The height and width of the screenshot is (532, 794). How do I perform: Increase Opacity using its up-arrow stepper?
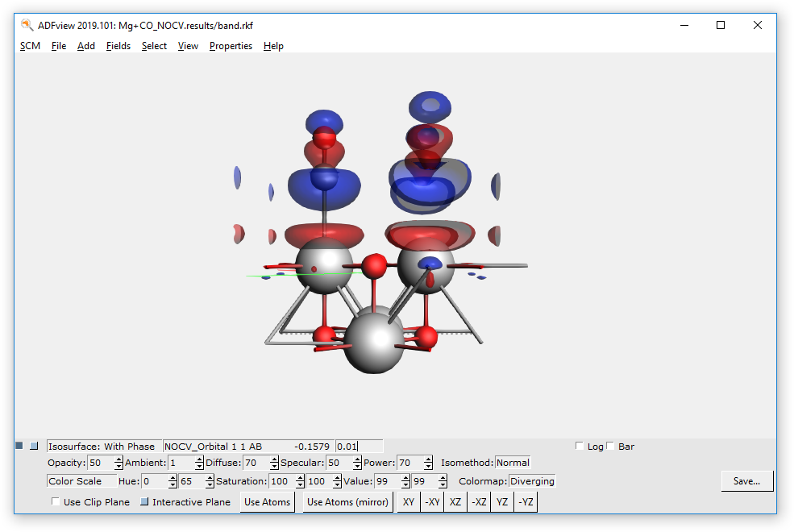pyautogui.click(x=118, y=459)
